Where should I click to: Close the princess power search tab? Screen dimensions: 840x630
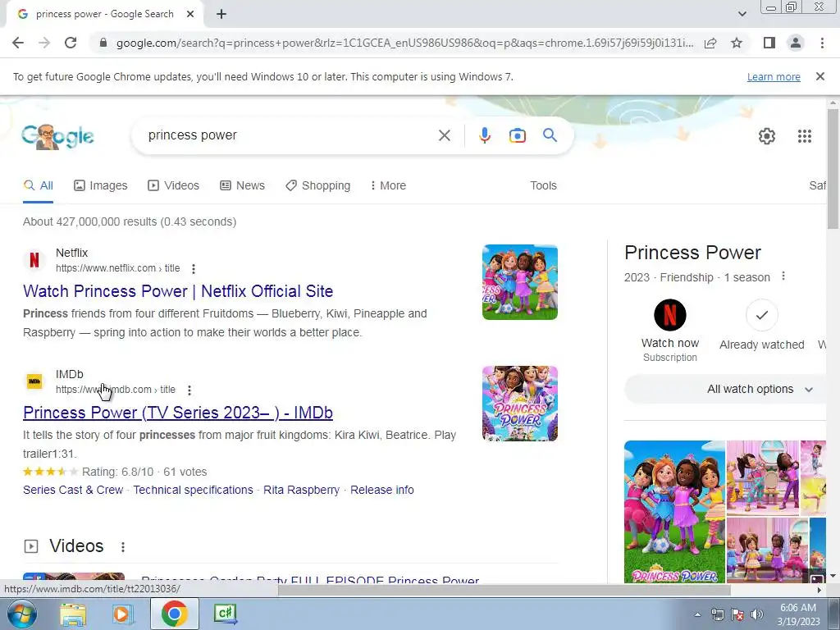point(190,14)
